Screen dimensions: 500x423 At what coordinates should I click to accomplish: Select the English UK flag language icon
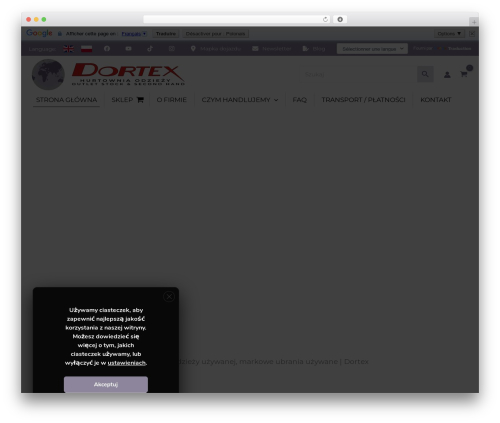pyautogui.click(x=68, y=49)
